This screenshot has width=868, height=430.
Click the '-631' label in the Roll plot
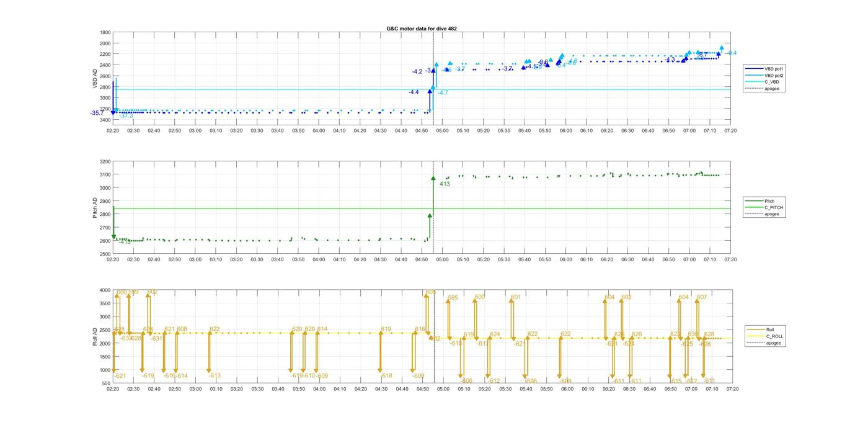pyautogui.click(x=156, y=338)
